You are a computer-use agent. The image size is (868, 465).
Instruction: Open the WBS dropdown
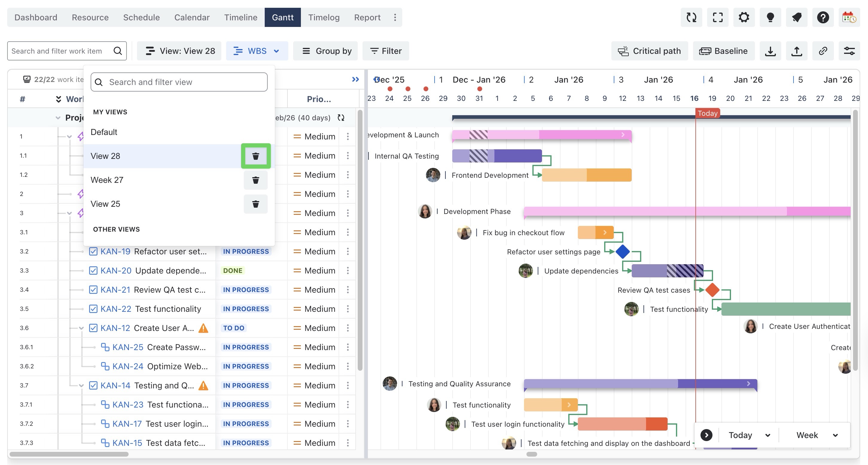(x=257, y=51)
